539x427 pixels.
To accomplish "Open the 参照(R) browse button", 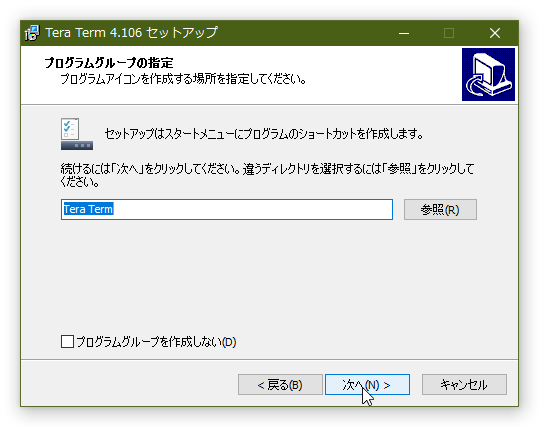I will point(440,209).
